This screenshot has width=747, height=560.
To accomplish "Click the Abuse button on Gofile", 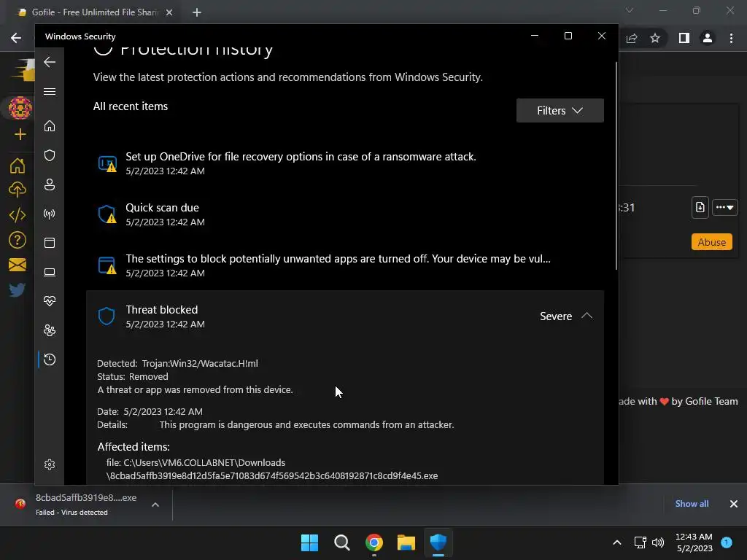I will pos(711,242).
